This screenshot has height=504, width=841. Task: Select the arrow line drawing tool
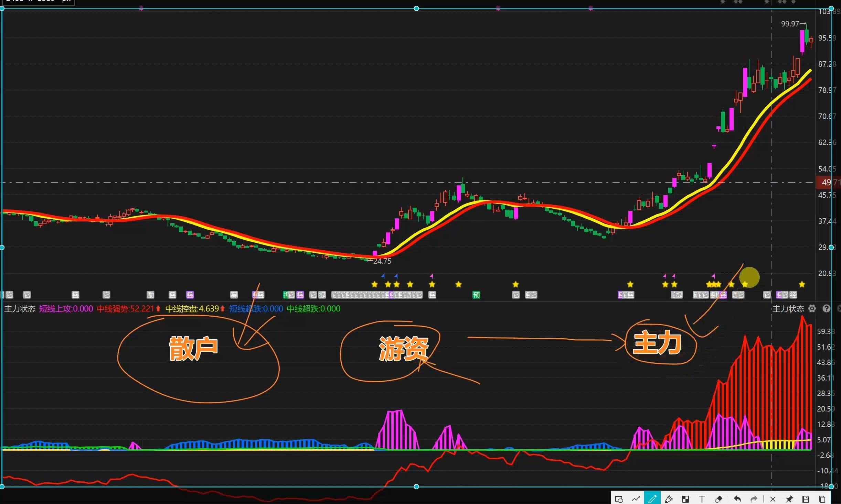636,499
